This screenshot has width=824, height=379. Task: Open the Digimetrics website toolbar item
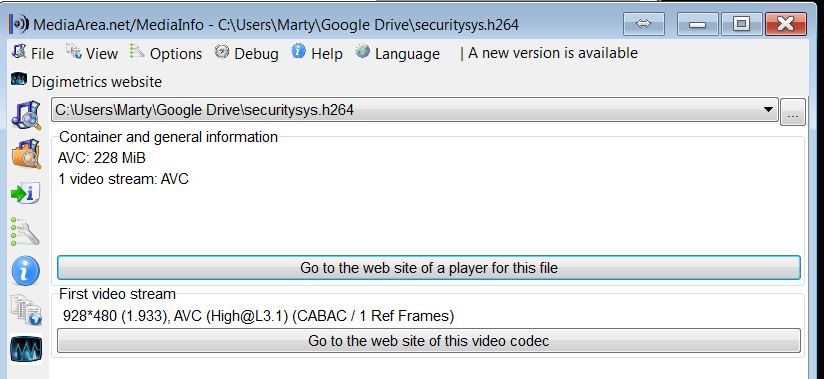pos(86,81)
